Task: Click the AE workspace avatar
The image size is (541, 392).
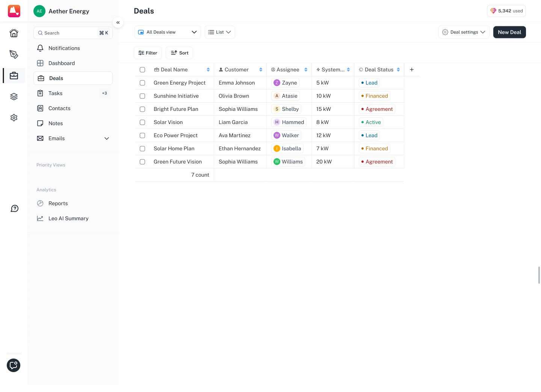Action: click(x=39, y=11)
